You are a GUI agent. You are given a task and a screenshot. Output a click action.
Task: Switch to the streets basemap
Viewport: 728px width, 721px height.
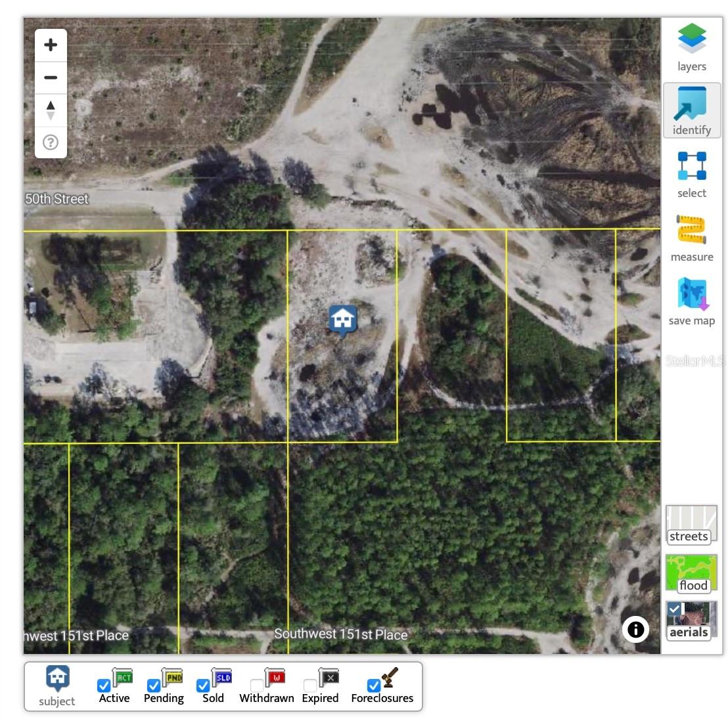[691, 522]
